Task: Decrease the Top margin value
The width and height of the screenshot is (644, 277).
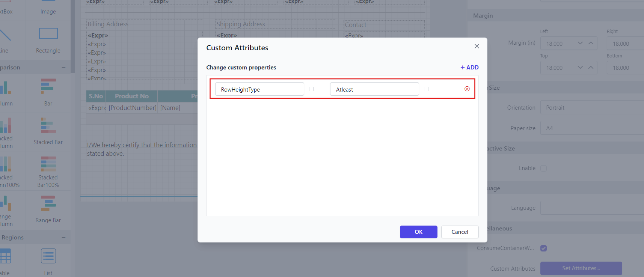Action: click(580, 68)
